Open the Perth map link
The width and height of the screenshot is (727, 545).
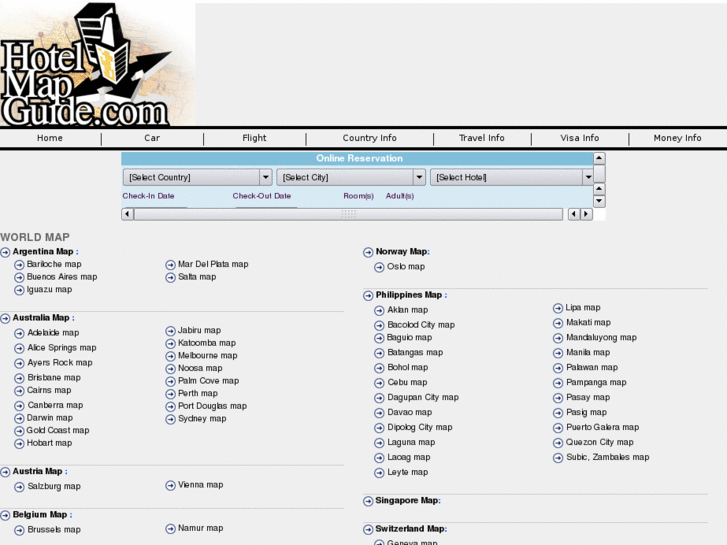point(198,393)
